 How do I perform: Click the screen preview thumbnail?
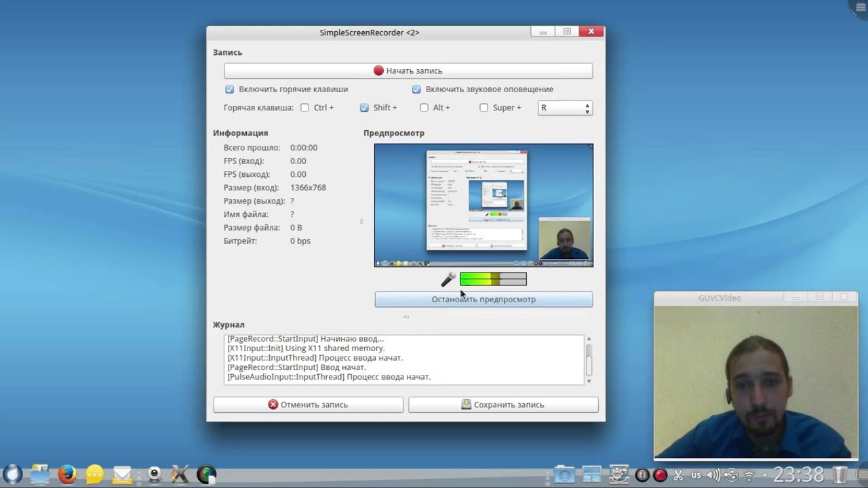(484, 205)
